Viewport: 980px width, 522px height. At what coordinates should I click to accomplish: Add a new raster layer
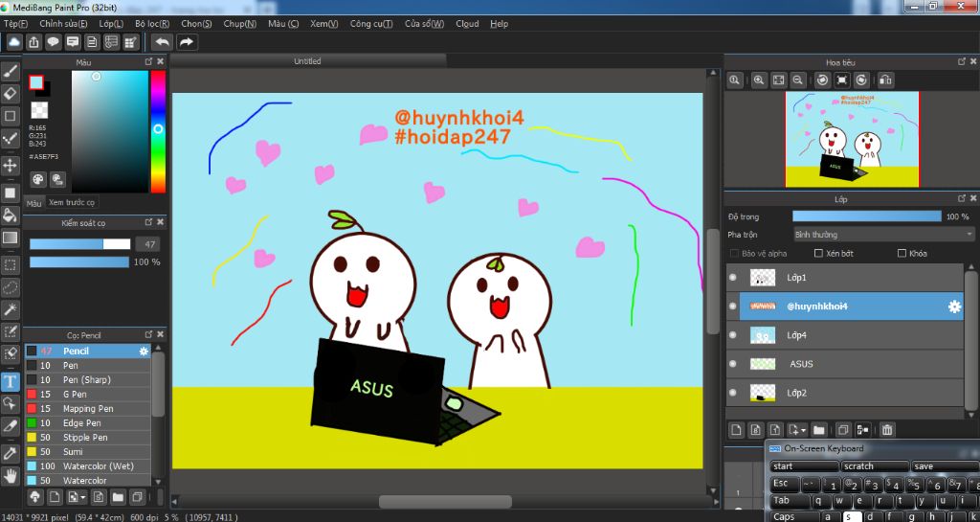[x=737, y=429]
